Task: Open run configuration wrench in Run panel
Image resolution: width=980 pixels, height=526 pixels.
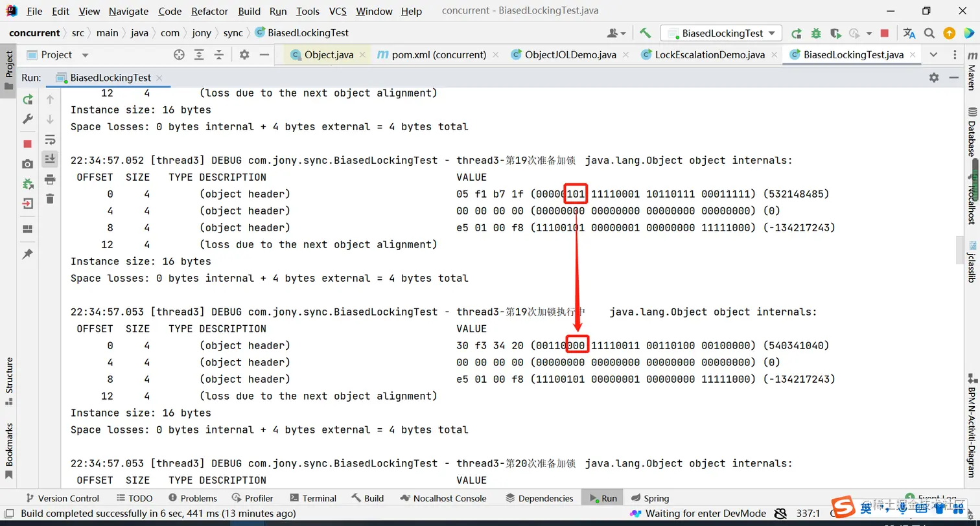Action: 28,119
